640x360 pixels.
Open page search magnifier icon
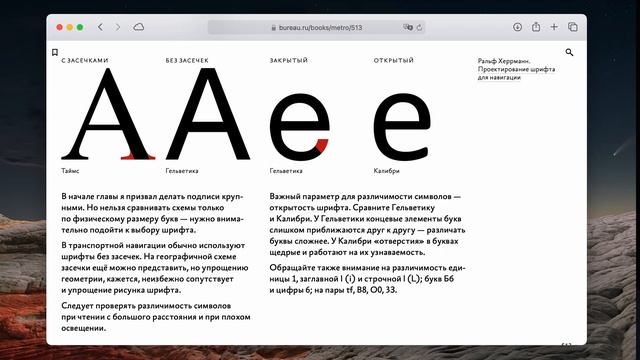pos(569,52)
